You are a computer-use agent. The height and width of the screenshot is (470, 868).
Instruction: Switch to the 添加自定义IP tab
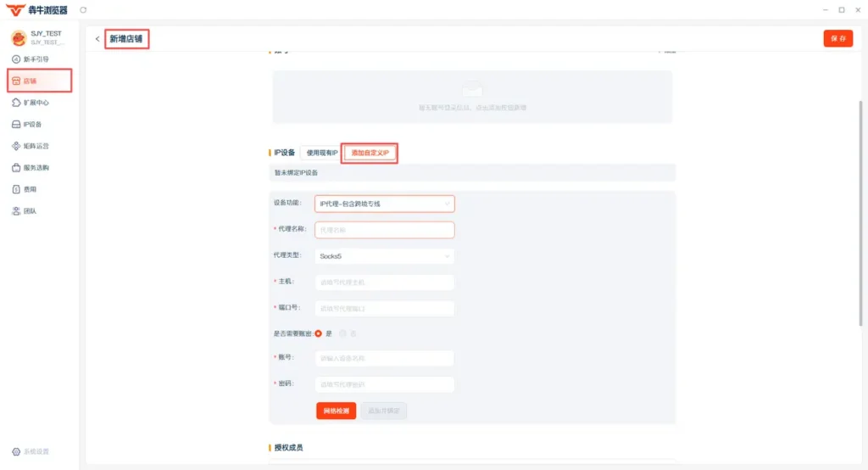(370, 153)
